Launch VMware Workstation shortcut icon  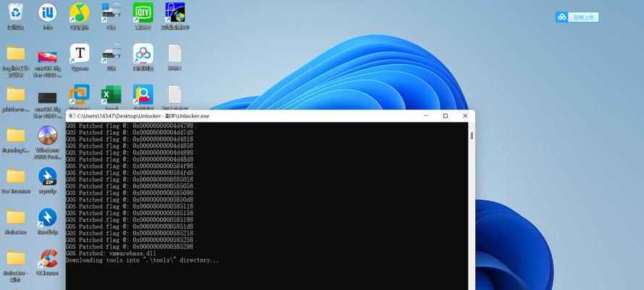[79, 94]
